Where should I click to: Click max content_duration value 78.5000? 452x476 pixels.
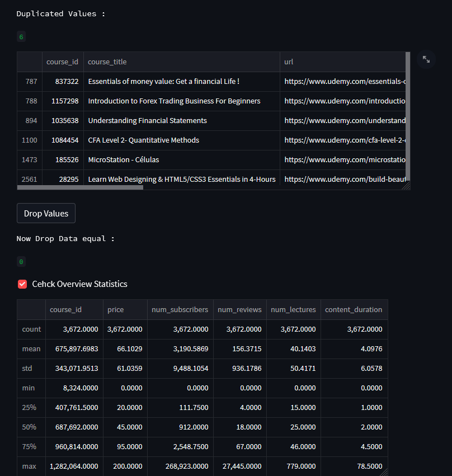tap(354, 466)
